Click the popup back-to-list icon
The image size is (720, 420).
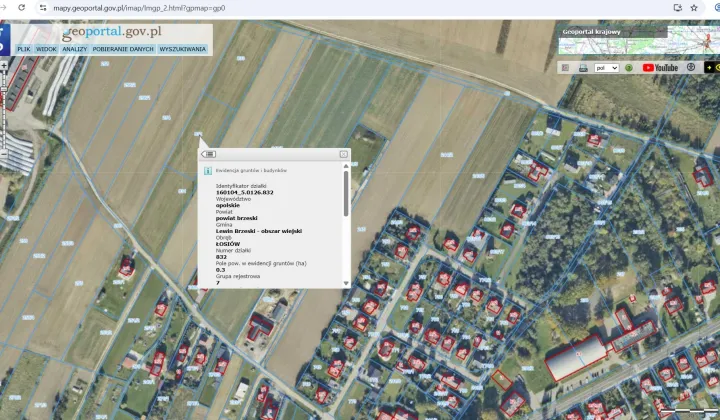[209, 154]
